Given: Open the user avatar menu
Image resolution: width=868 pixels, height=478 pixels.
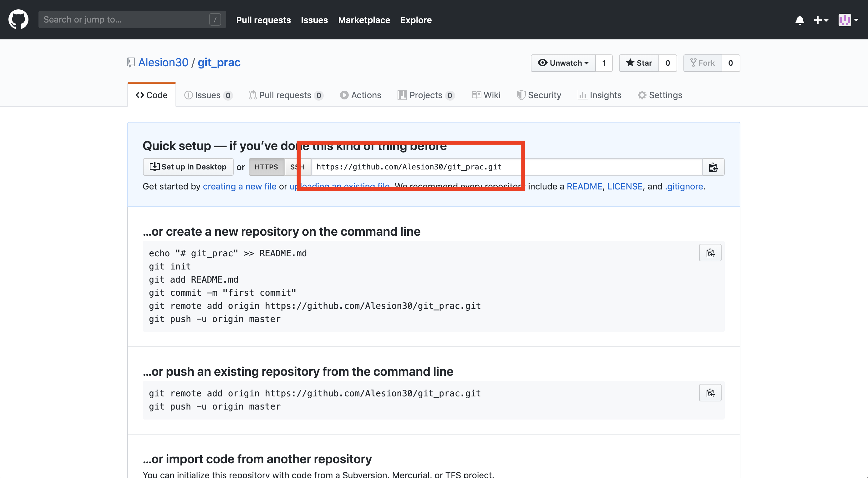Looking at the screenshot, I should [848, 20].
